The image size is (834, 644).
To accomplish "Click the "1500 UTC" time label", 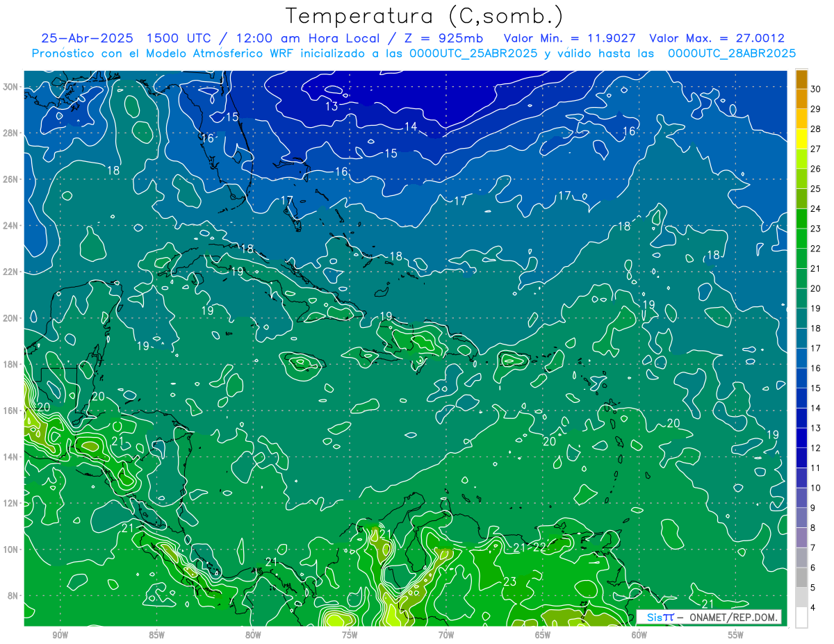I will tap(179, 38).
